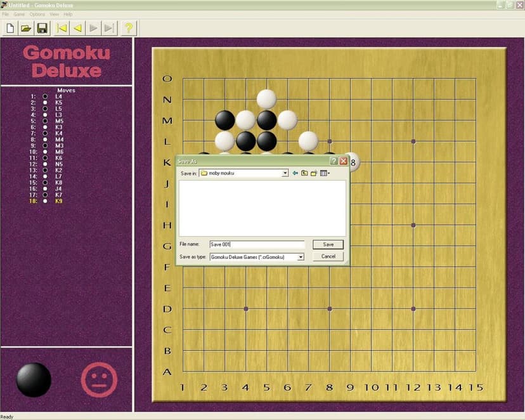Click the neutral smiley face icon
Viewport: 525px width, 420px height.
pyautogui.click(x=99, y=379)
